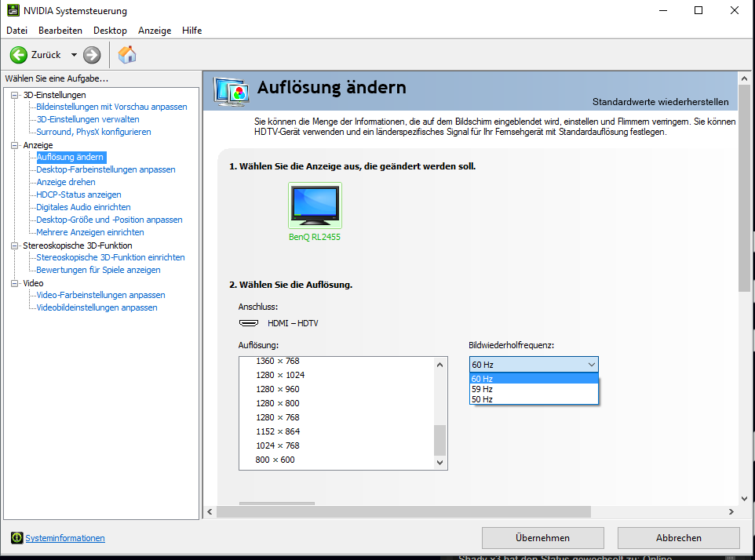Open the Bildwiederholfrequenz 60 Hz combo box
The width and height of the screenshot is (755, 560).
[x=534, y=365]
